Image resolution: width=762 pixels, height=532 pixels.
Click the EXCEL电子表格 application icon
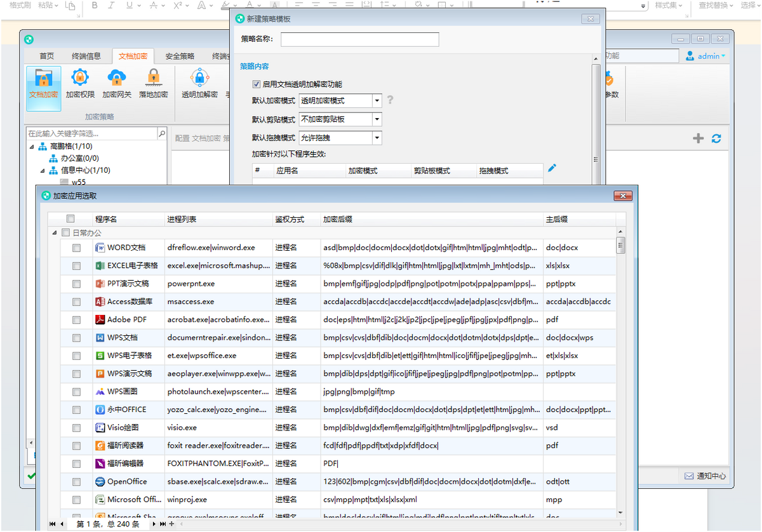pos(100,265)
